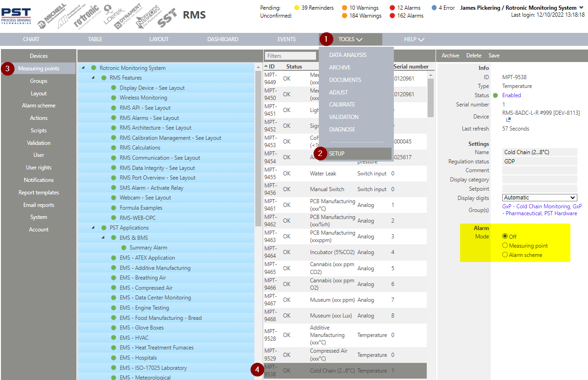Click the Michell Instruments logo
Screen dimensions: 588x380
(52, 15)
